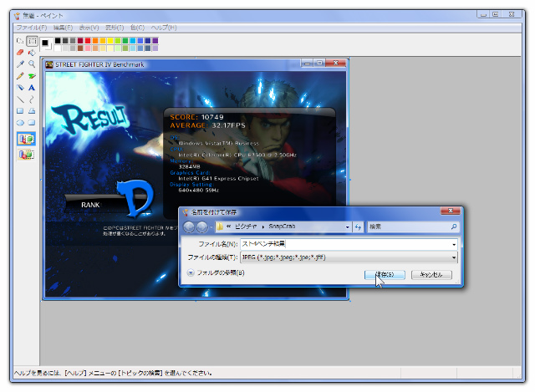Select the Airbrush spray tool
The width and height of the screenshot is (535, 392).
(x=20, y=88)
